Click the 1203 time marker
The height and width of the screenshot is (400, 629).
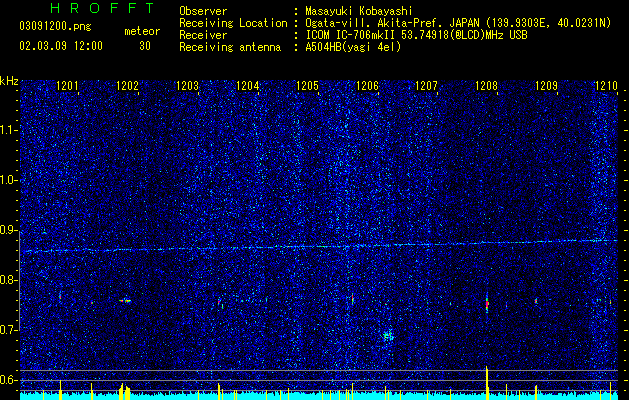click(187, 85)
